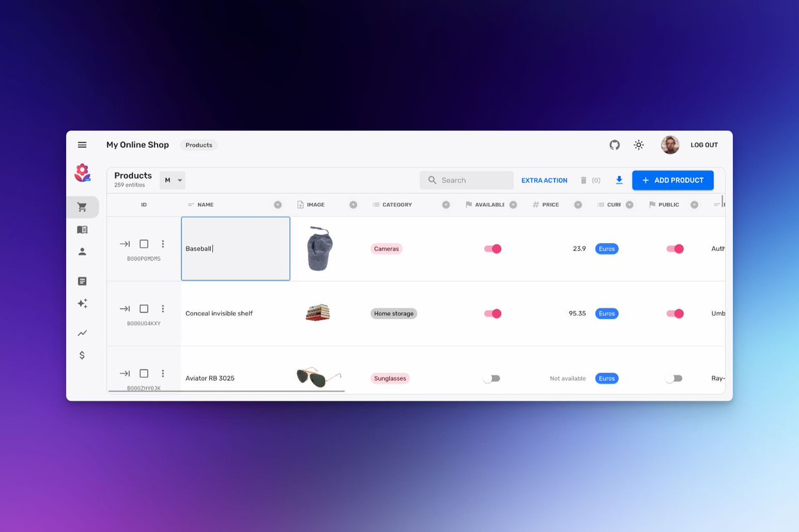This screenshot has height=532, width=799.
Task: Open the book catalog sidebar icon
Action: 82,230
